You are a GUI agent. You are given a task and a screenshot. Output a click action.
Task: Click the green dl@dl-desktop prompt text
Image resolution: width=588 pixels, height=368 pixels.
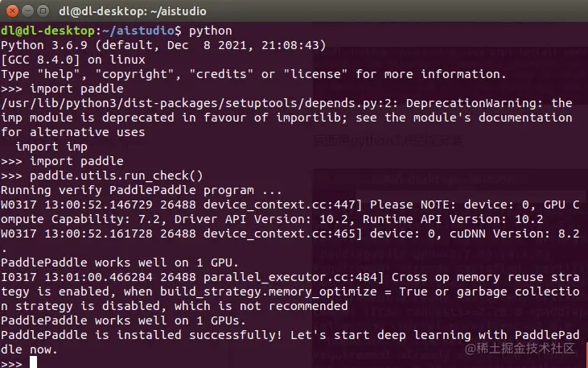point(47,31)
